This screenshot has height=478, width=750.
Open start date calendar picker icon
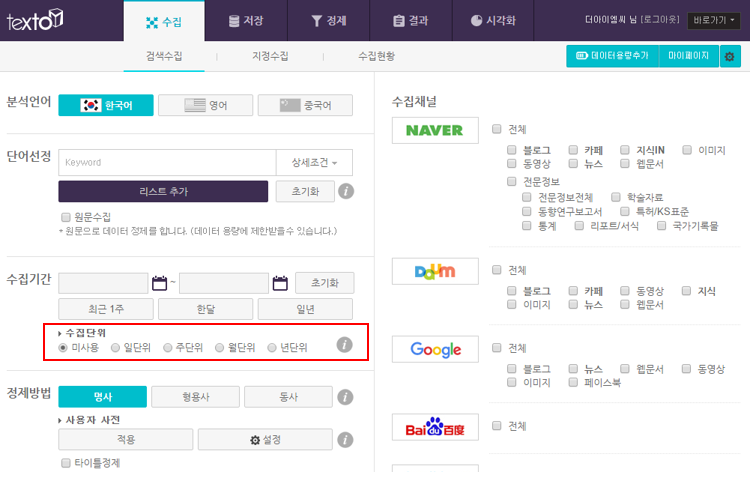click(x=159, y=283)
